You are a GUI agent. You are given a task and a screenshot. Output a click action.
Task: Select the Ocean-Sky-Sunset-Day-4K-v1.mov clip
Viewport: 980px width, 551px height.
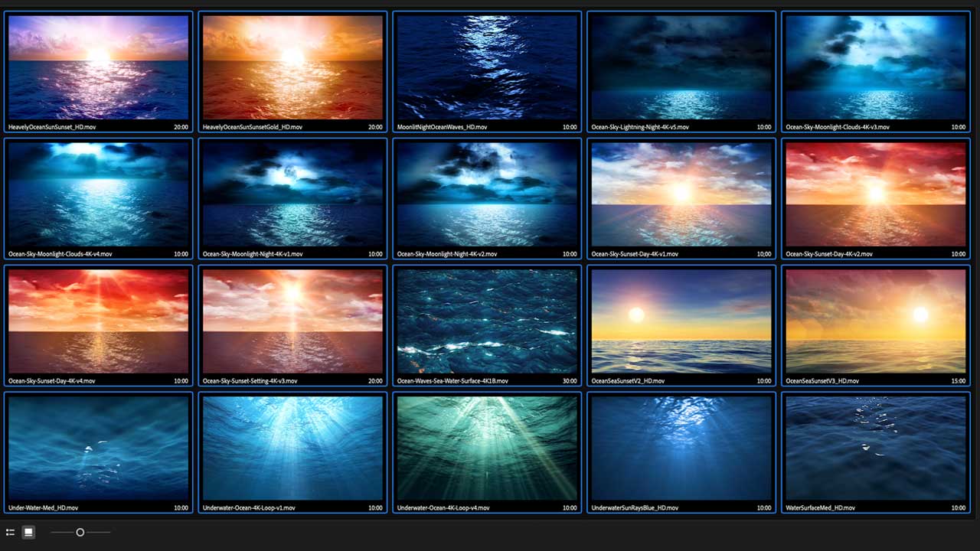(x=681, y=194)
